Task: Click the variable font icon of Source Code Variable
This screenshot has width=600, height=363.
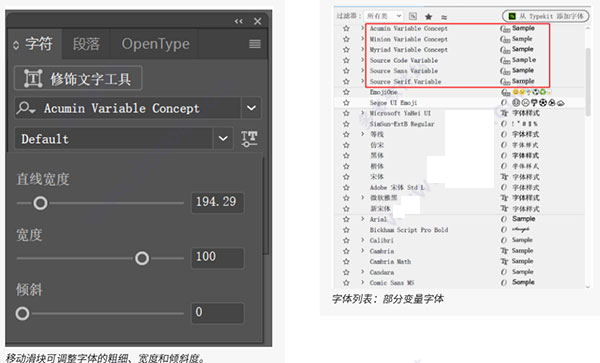Action: 505,60
